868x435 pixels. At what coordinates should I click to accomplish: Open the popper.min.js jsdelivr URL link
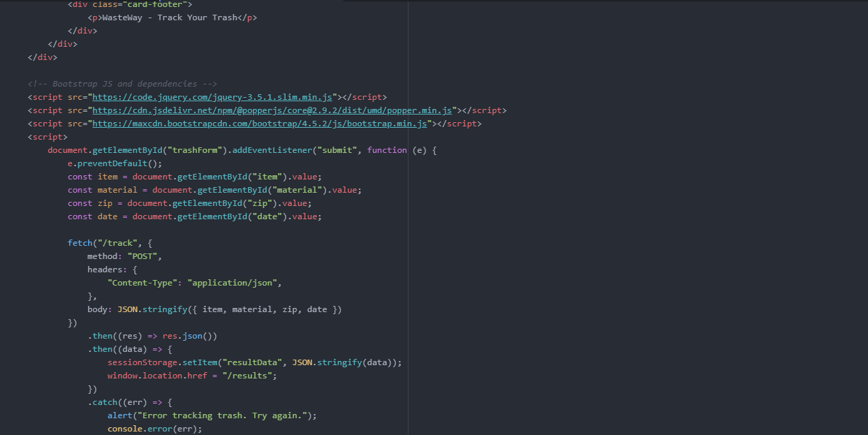[x=272, y=110]
